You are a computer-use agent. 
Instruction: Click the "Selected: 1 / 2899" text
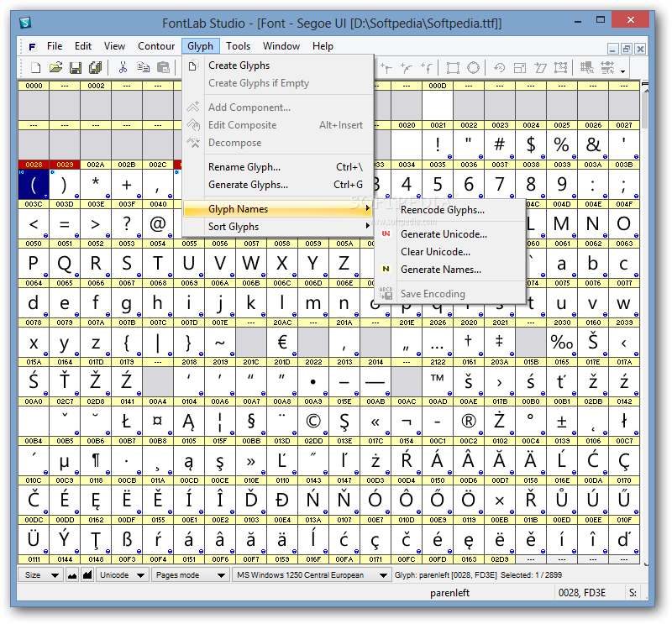coord(531,575)
